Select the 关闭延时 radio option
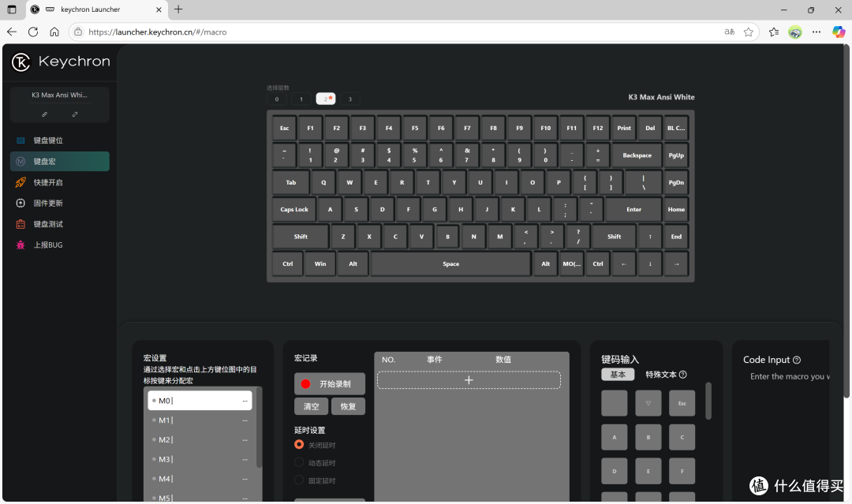The image size is (852, 504). (x=299, y=444)
